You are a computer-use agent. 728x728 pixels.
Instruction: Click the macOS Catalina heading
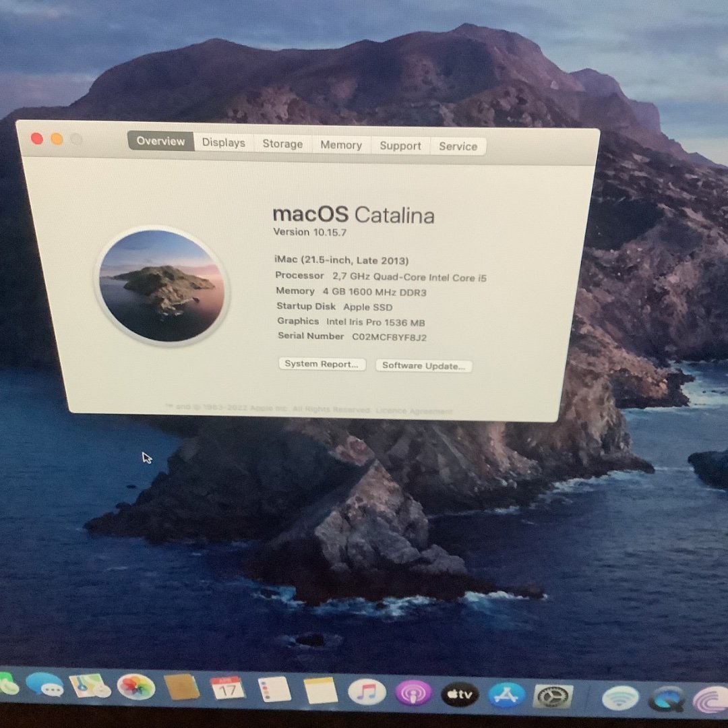point(353,215)
